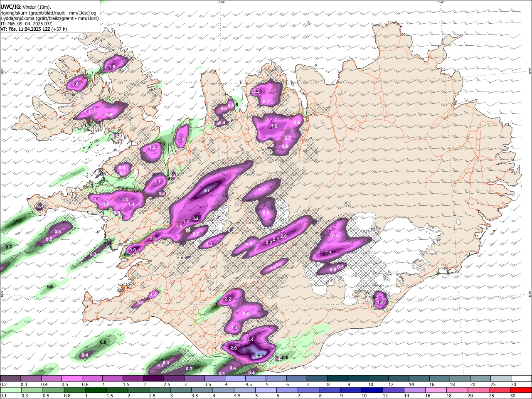This screenshot has width=532, height=399.
Task: Pick the crimson 25 swatch in the lower rain legend
Action: pyautogui.click(x=499, y=390)
